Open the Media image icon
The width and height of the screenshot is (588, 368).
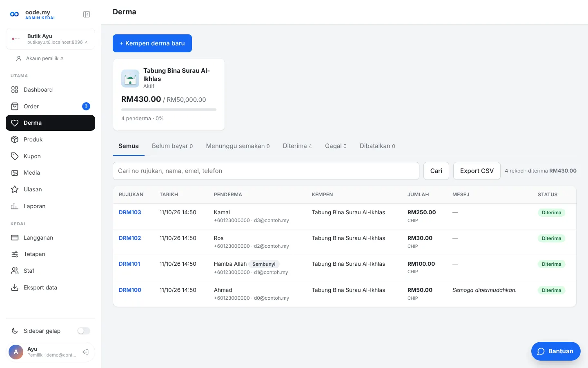click(15, 173)
